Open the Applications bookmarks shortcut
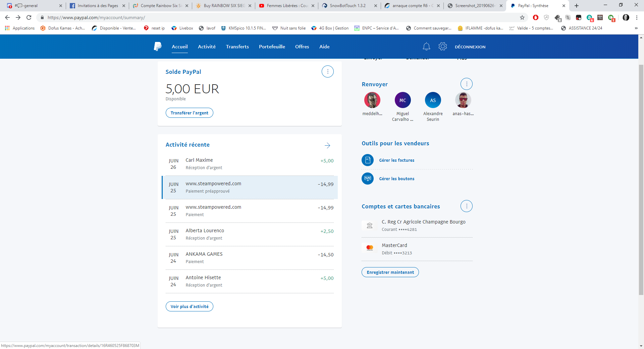 (x=20, y=28)
